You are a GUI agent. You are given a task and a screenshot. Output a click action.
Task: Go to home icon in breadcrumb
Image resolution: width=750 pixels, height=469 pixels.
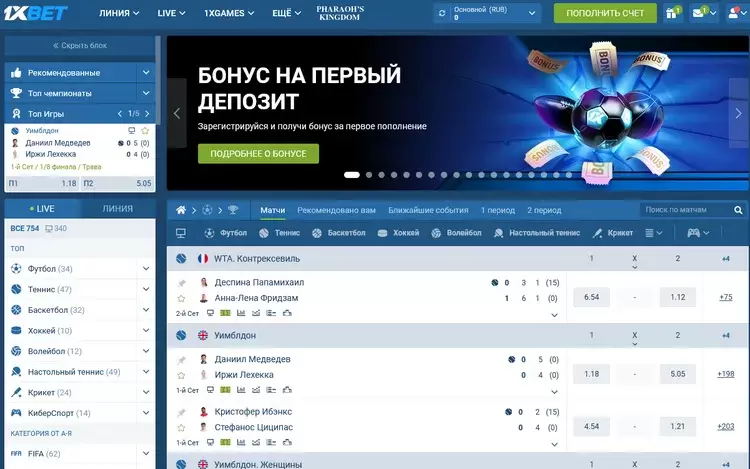[x=181, y=210]
